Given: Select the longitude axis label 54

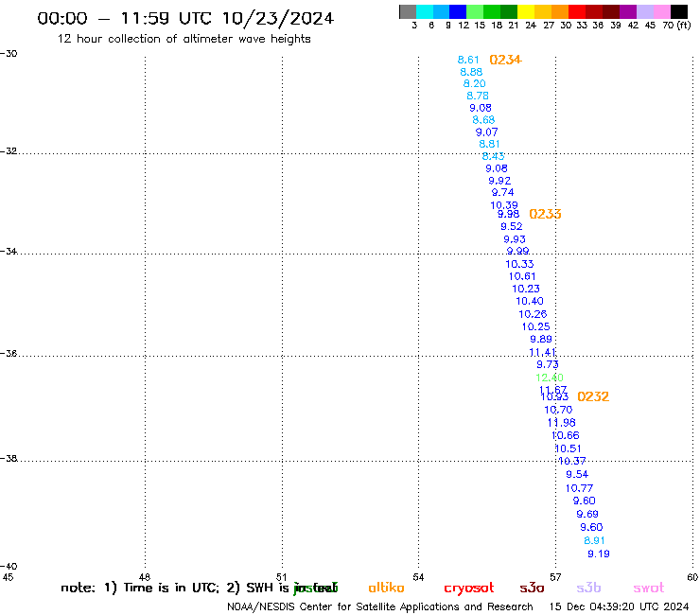Looking at the screenshot, I should (x=418, y=577).
